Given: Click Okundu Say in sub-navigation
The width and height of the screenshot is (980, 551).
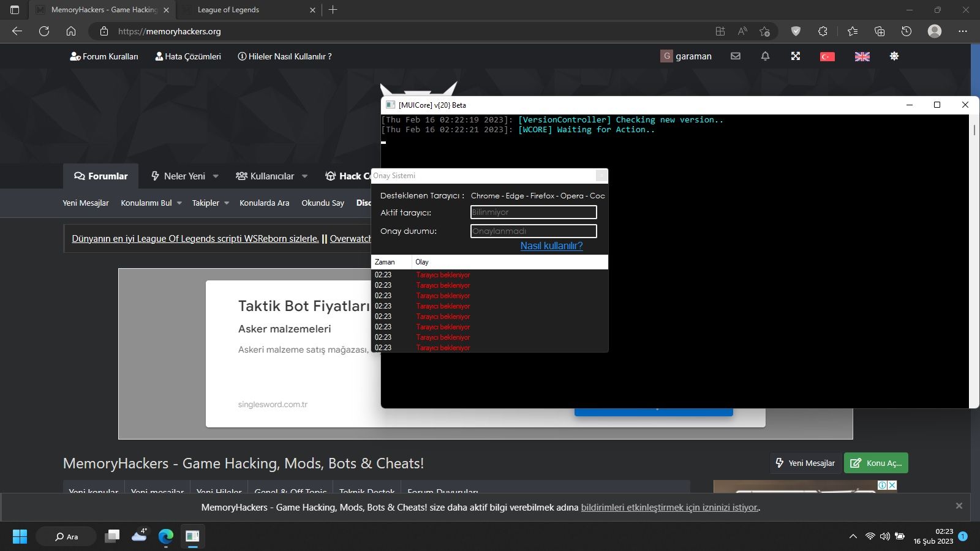Looking at the screenshot, I should 323,203.
